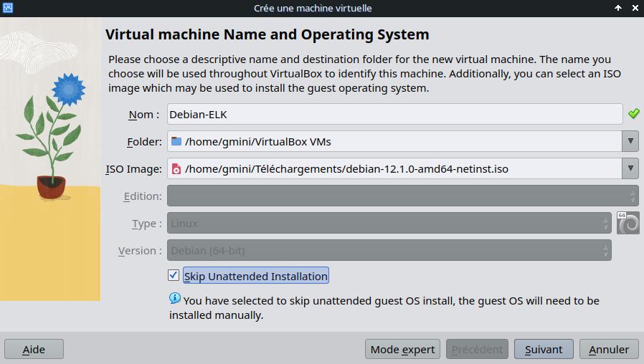644x364 pixels.
Task: Click the info icon next to skip message
Action: click(x=174, y=298)
